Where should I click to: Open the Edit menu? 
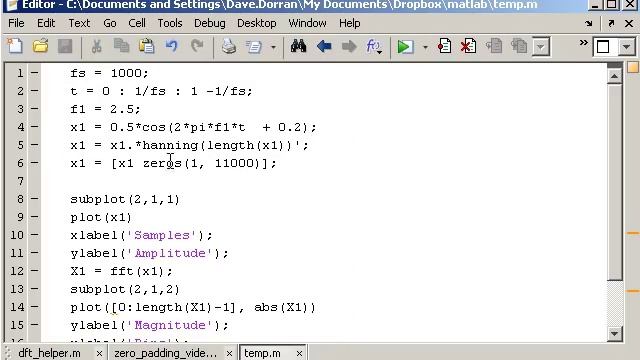pos(46,23)
